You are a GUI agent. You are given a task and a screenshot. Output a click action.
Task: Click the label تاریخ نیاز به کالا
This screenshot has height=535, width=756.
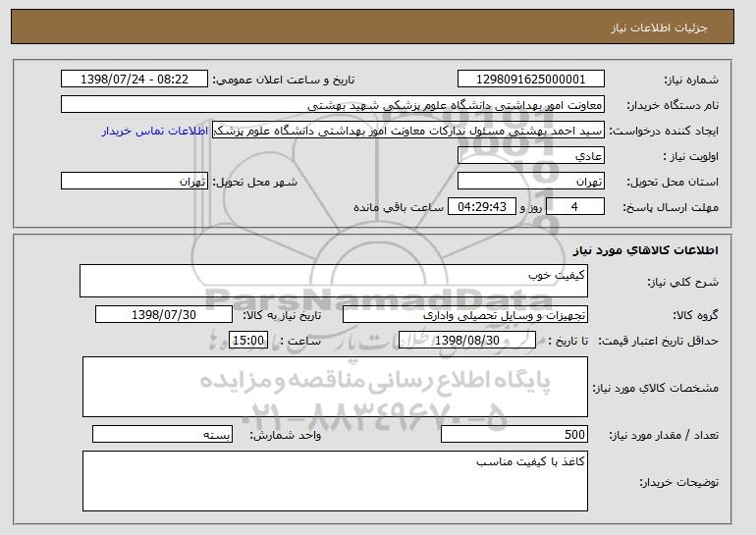[x=281, y=316]
